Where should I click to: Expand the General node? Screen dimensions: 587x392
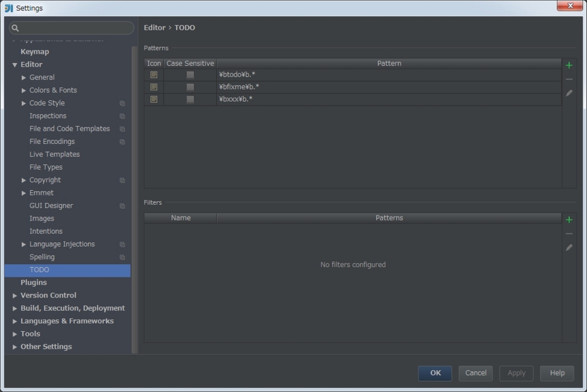(24, 77)
